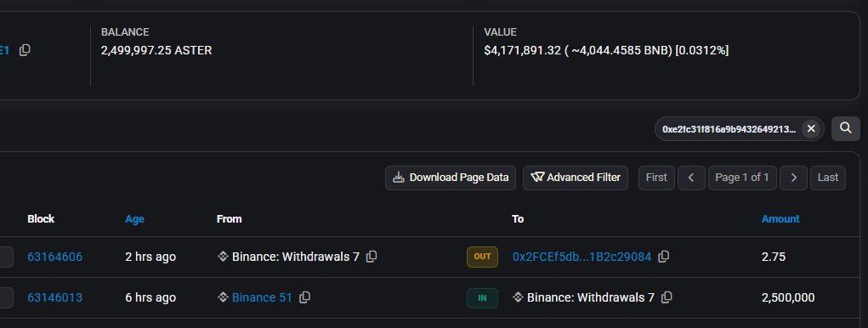Open the Advanced Filter options

pyautogui.click(x=576, y=178)
